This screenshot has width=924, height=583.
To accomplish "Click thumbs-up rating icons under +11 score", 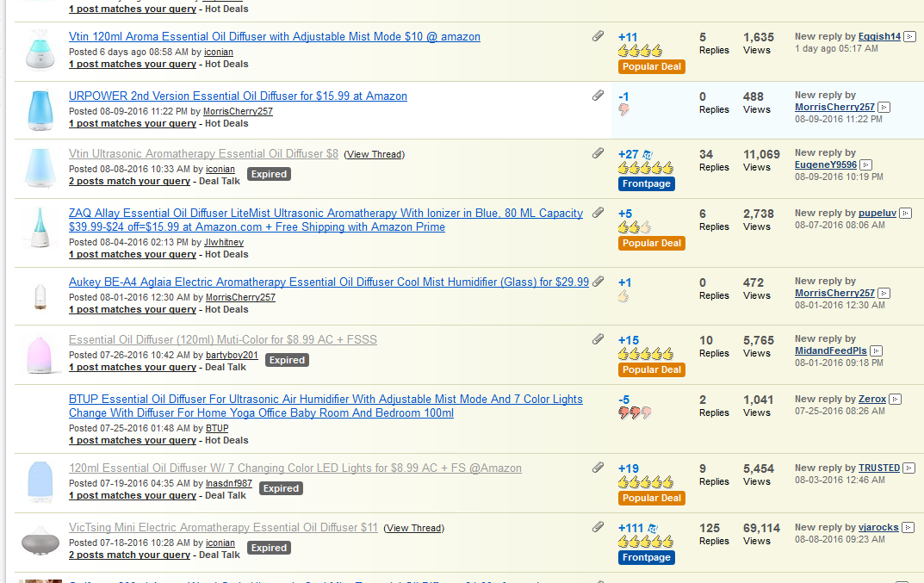I will click(640, 51).
